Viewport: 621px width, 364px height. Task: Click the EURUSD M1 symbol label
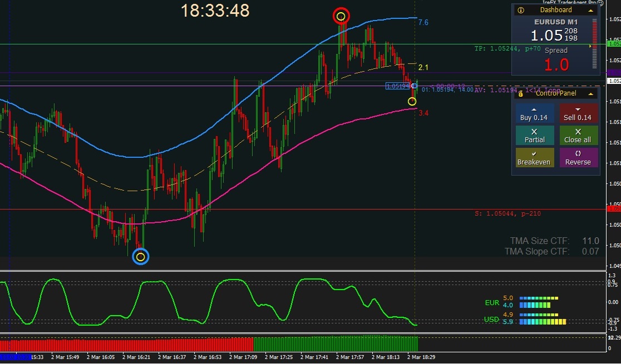556,22
